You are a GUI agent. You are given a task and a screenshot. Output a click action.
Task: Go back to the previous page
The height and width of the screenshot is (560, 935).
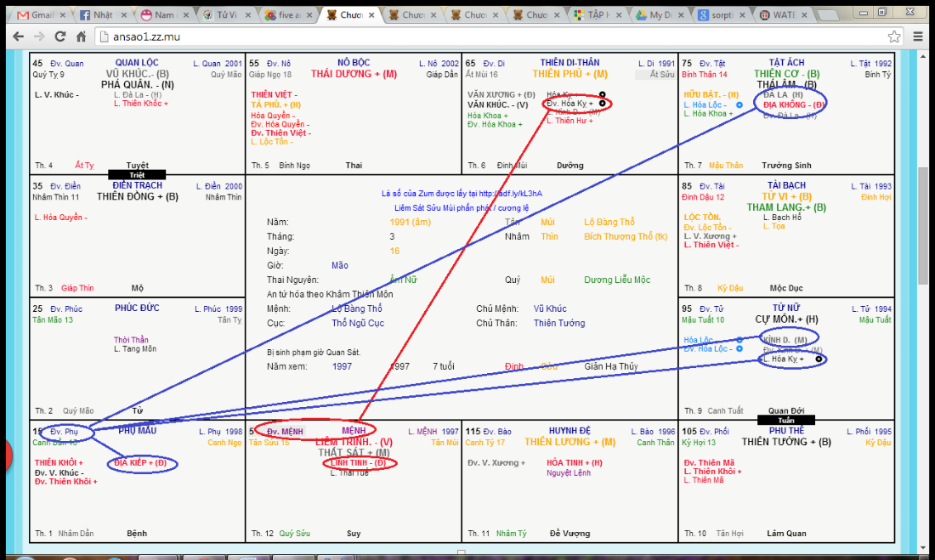point(16,37)
